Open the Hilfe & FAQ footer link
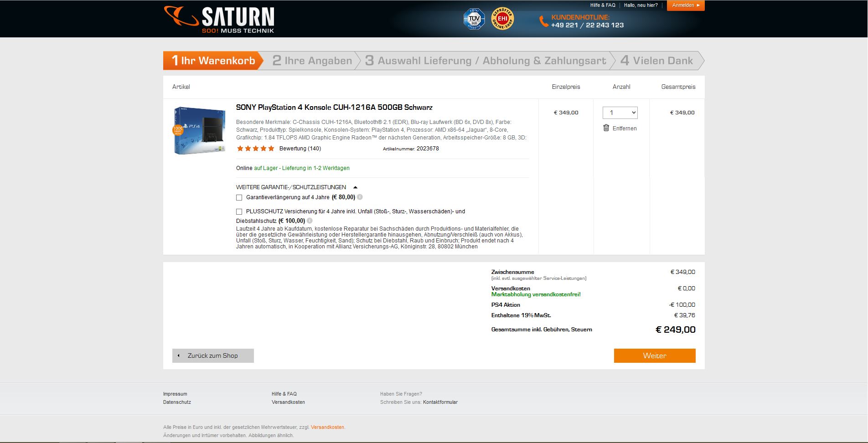This screenshot has height=443, width=868. [x=284, y=394]
